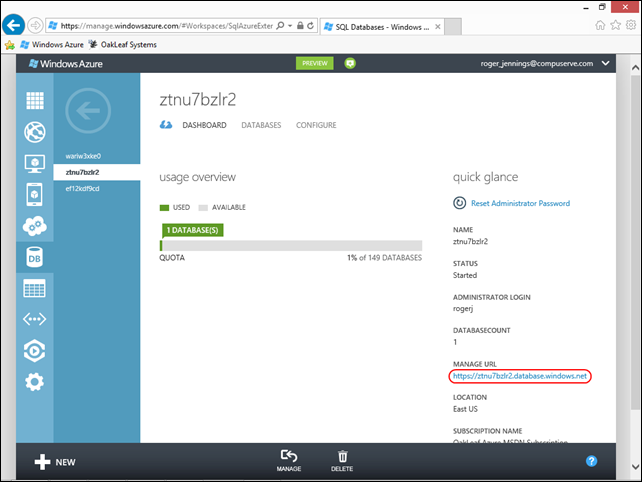This screenshot has height=482, width=642.
Task: Switch to the Dashboard tab
Action: [x=204, y=125]
